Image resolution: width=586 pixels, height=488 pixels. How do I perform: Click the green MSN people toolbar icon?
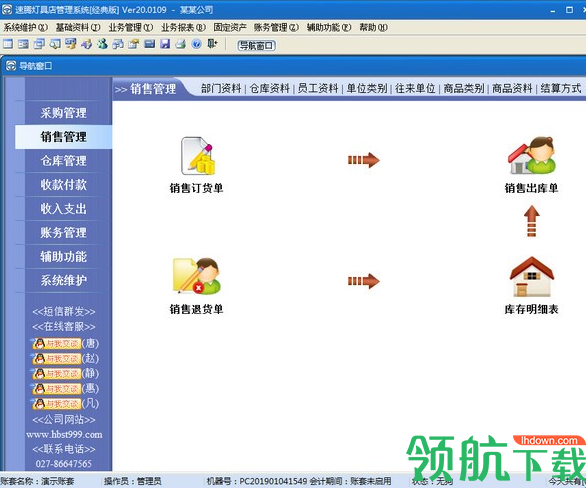click(x=102, y=44)
